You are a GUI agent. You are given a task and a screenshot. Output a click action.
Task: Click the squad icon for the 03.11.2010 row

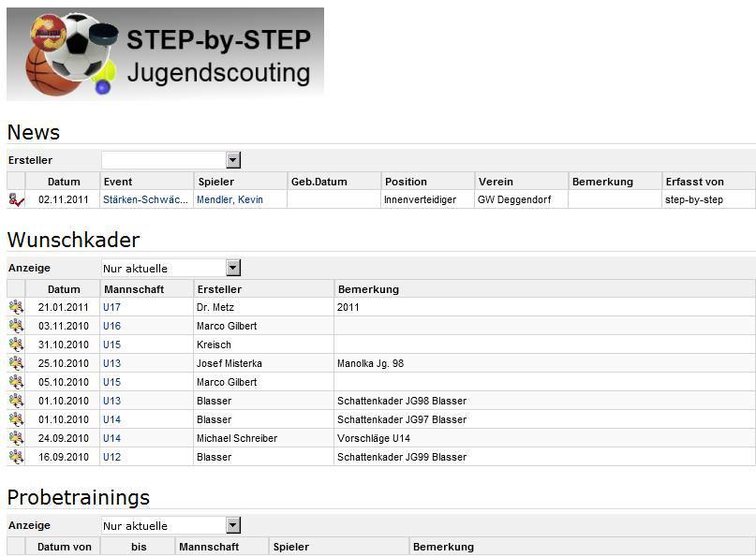click(16, 326)
